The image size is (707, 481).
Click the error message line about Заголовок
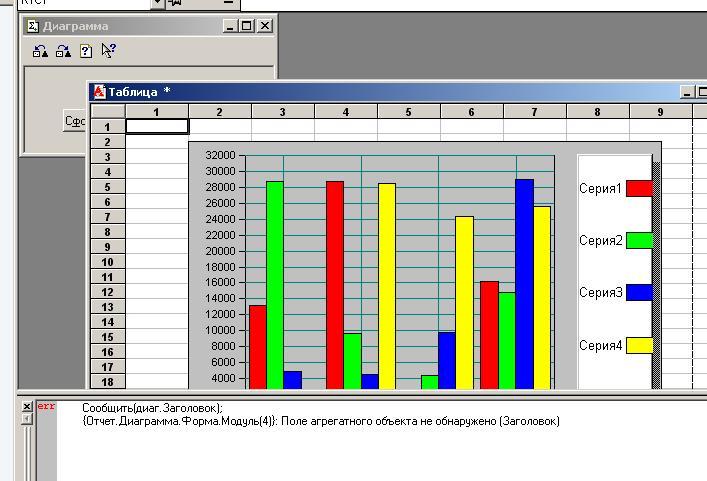[320, 421]
